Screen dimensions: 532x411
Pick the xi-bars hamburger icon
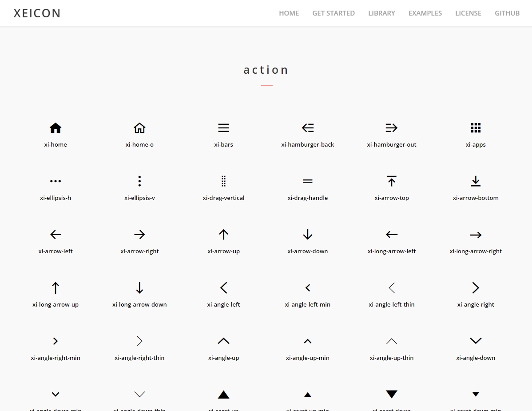[223, 128]
